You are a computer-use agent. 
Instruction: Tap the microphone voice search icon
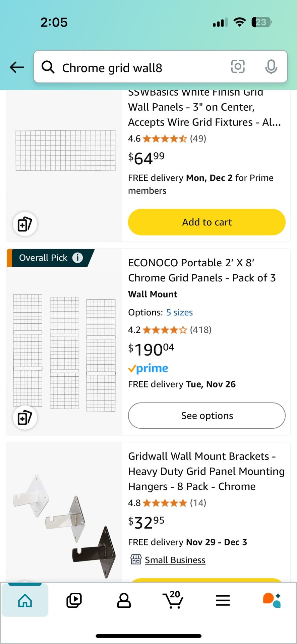(x=271, y=66)
